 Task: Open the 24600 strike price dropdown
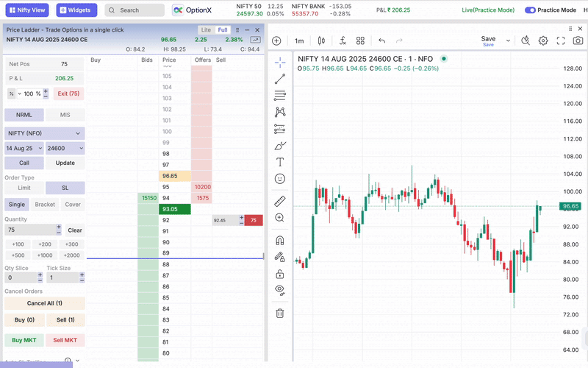pos(65,148)
